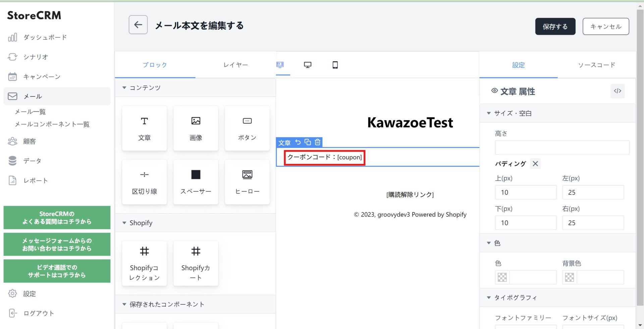This screenshot has width=644, height=329.
Task: Open メールコンポーネント一覧 in the sidebar
Action: pyautogui.click(x=52, y=124)
